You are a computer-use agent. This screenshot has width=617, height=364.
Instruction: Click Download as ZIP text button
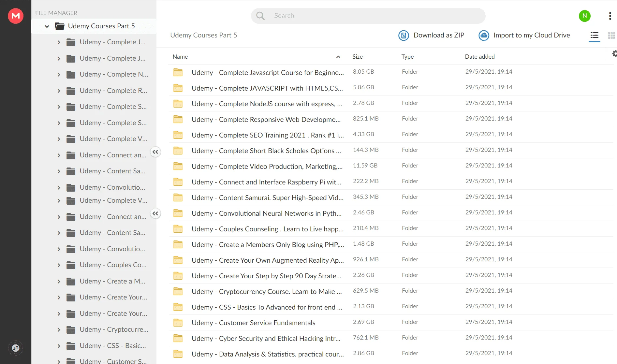click(439, 35)
